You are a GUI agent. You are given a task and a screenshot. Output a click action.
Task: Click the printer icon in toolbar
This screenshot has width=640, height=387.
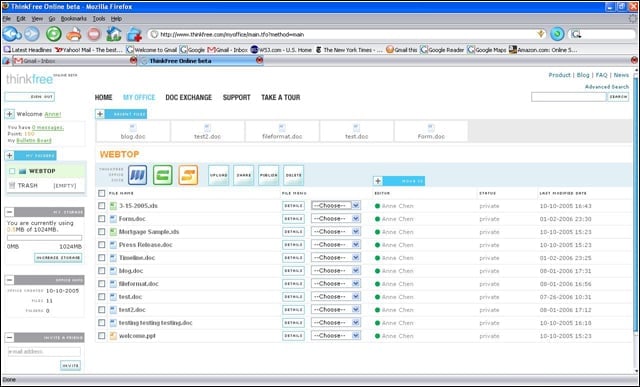[74, 34]
